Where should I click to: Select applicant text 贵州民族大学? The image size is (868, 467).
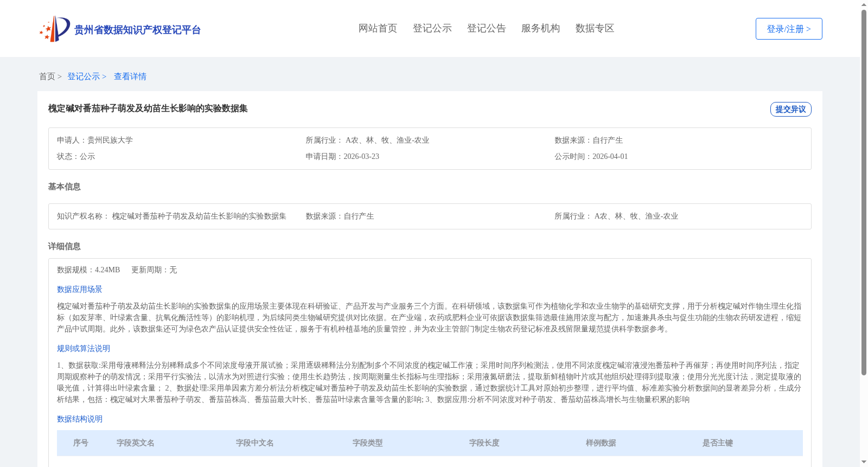[x=110, y=140]
